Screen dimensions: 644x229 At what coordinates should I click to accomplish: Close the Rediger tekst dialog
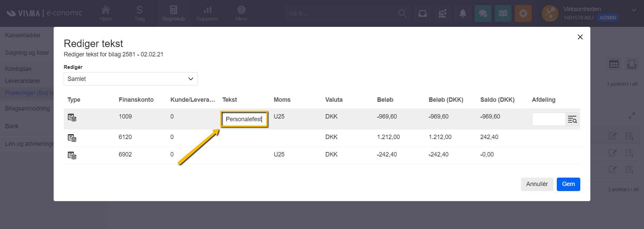point(580,37)
